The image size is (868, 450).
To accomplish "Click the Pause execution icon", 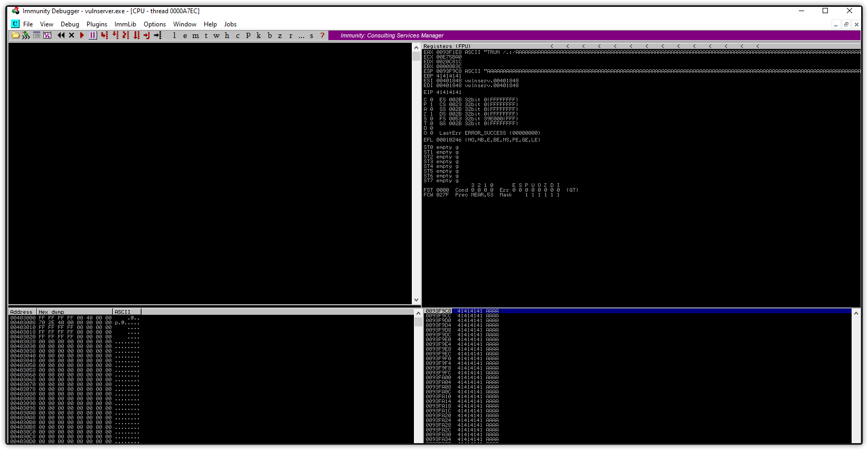I will 93,35.
